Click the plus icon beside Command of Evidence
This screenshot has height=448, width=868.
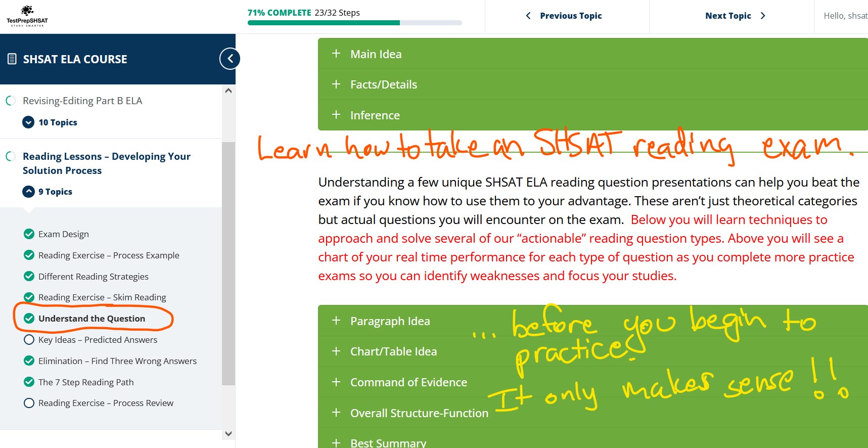point(336,382)
